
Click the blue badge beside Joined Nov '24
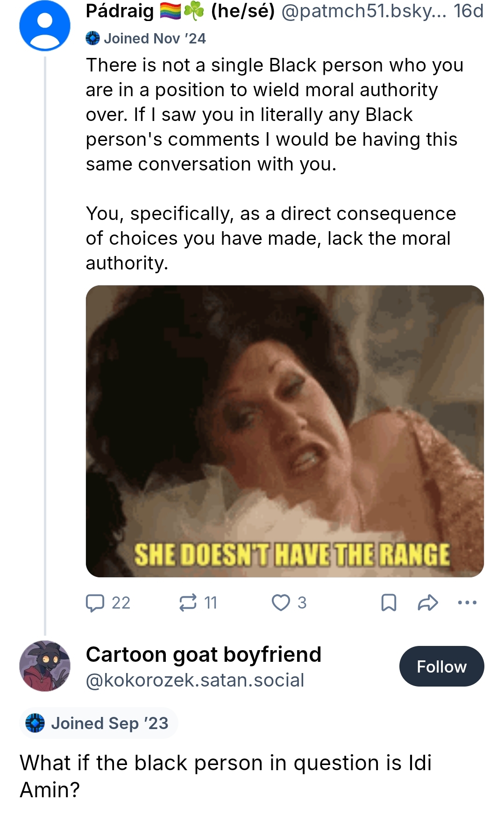[x=92, y=38]
